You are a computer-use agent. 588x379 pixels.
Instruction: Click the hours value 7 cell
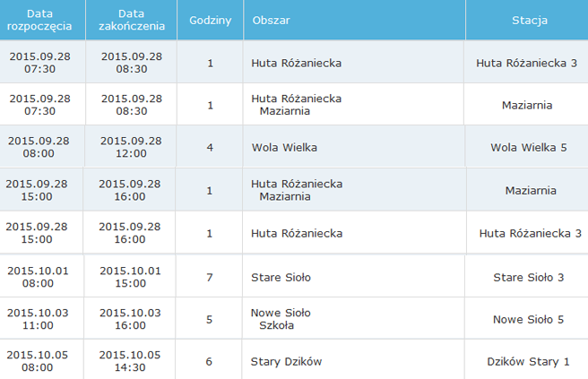[210, 277]
